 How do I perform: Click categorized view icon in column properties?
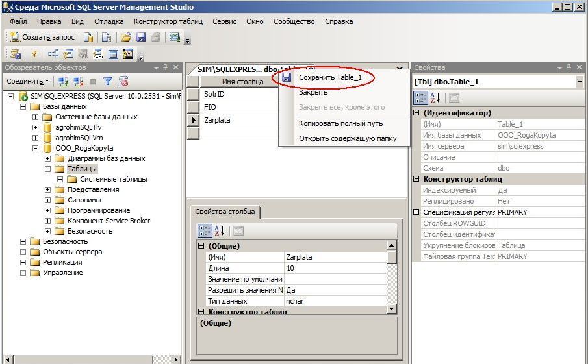205,231
